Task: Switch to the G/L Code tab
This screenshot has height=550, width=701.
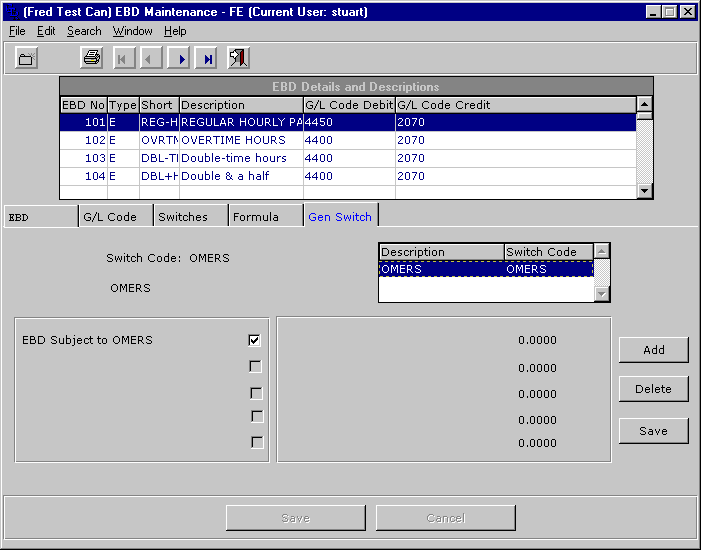Action: (110, 217)
